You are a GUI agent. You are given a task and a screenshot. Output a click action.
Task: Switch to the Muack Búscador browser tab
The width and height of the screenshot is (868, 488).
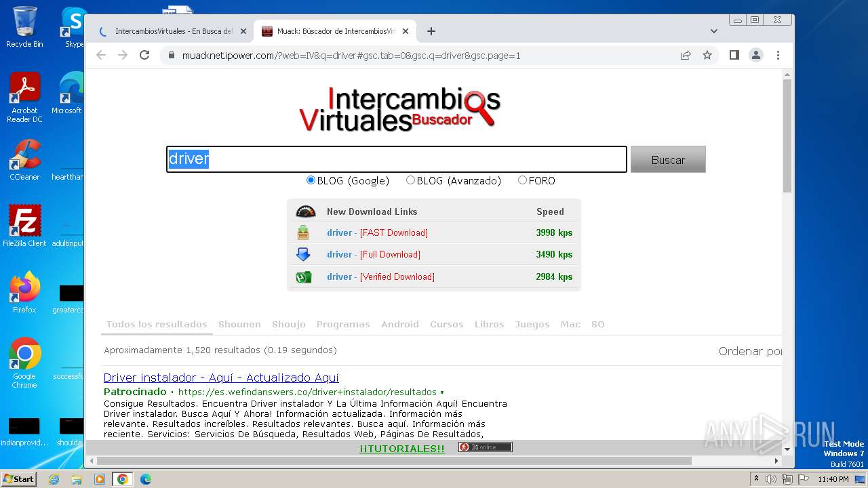[336, 31]
